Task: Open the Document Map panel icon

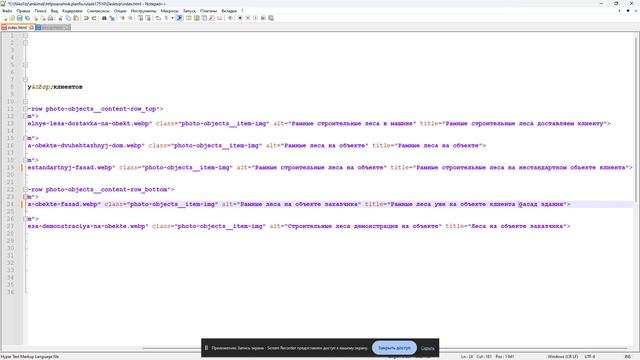Action: tap(196, 18)
